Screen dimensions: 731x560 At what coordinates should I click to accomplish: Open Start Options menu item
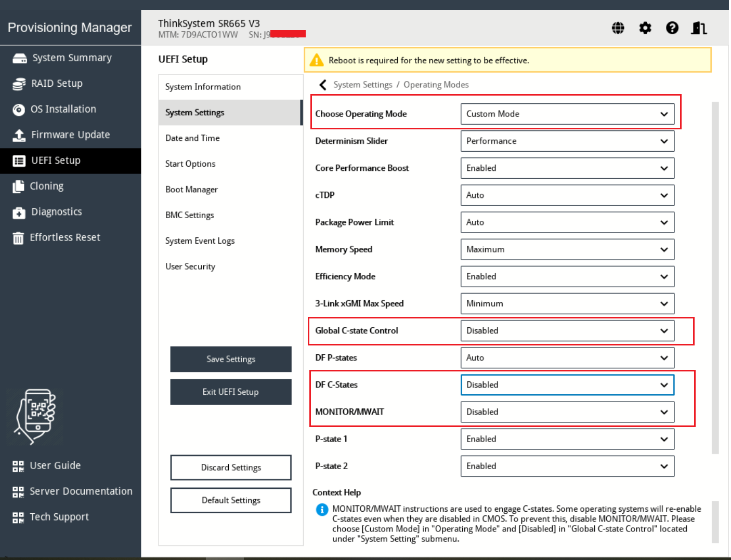(230, 164)
